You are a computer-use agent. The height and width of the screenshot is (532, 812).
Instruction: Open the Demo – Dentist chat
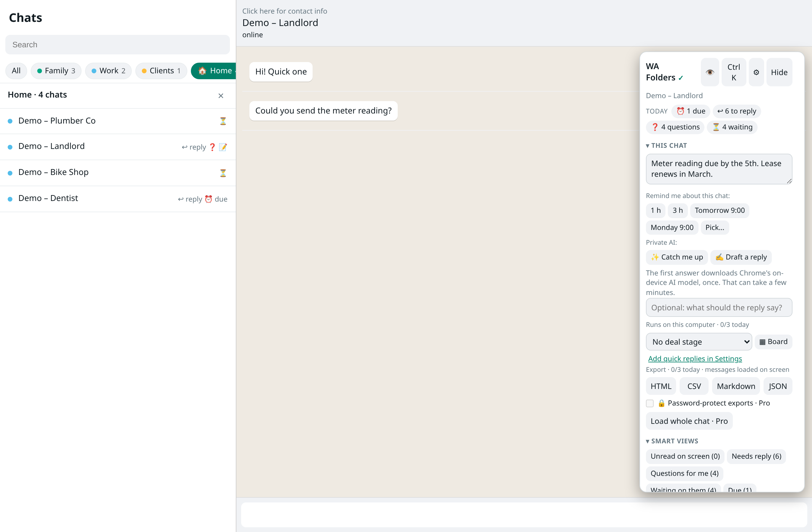point(118,199)
